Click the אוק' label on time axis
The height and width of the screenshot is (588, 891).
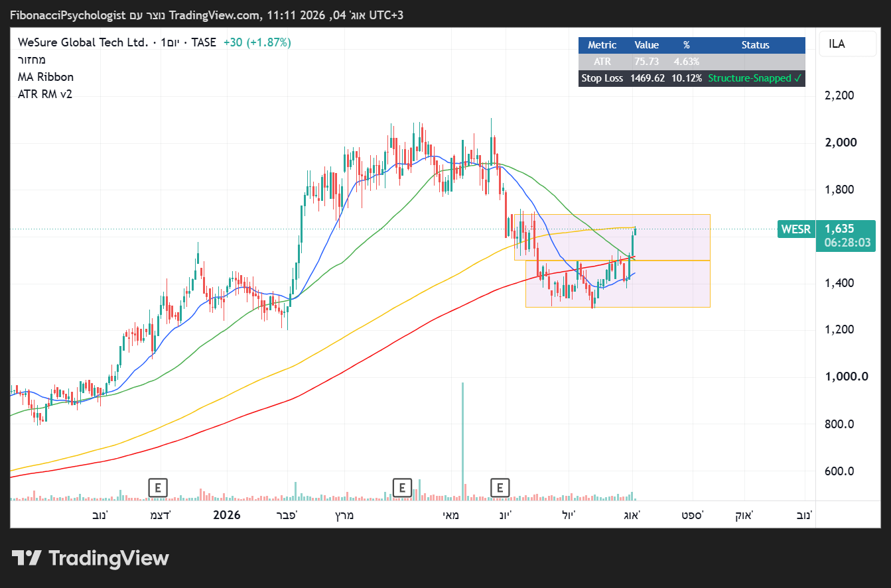pos(744,514)
